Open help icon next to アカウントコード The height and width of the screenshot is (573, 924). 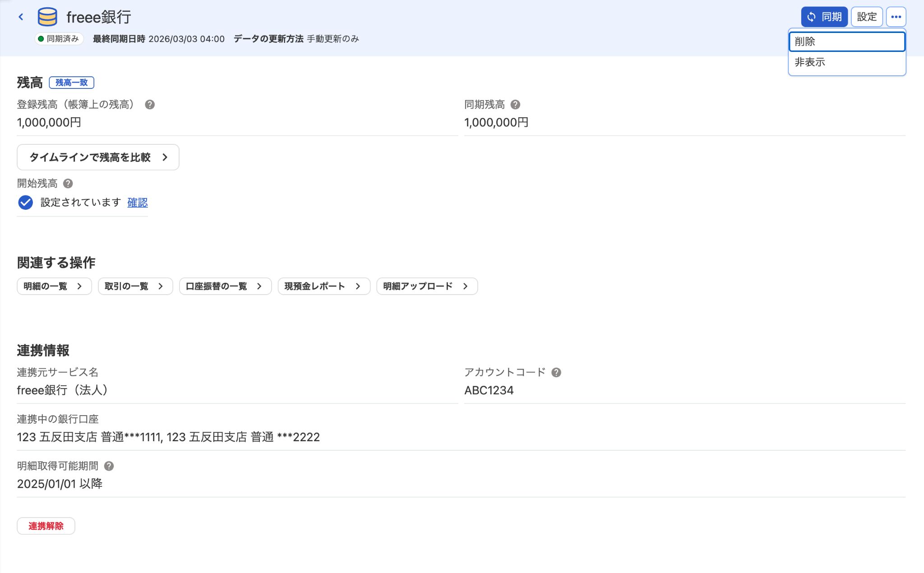556,373
